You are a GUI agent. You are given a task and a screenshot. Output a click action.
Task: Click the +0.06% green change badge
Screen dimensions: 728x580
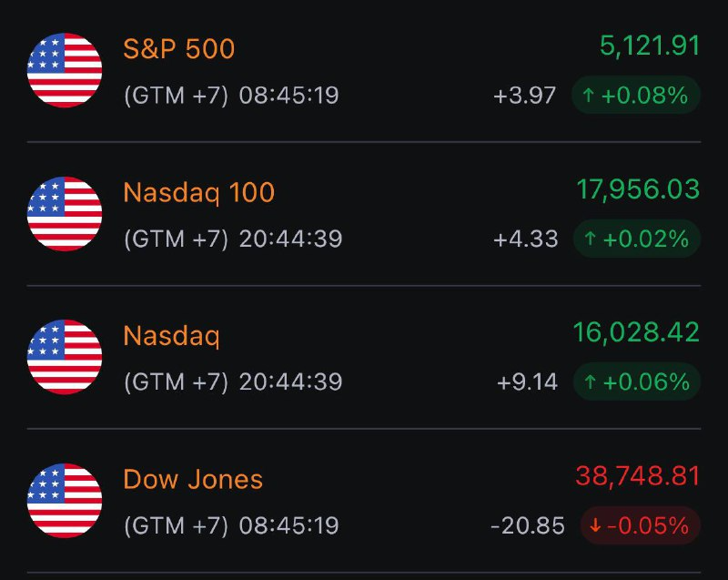[637, 382]
